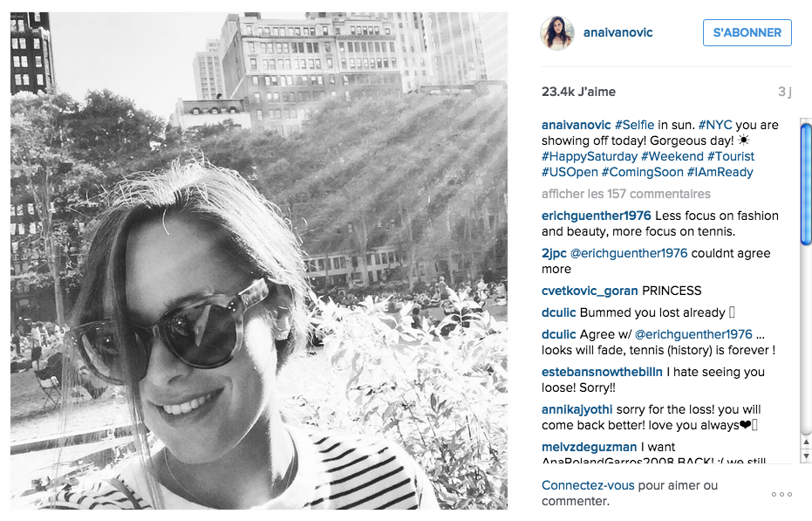Click the scrollbar up arrow
The image size is (812, 521).
806,442
